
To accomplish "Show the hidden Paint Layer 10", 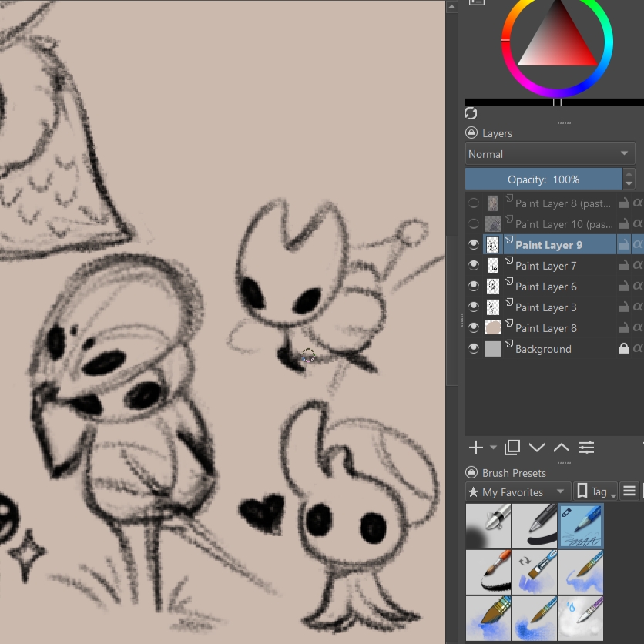I will click(474, 224).
